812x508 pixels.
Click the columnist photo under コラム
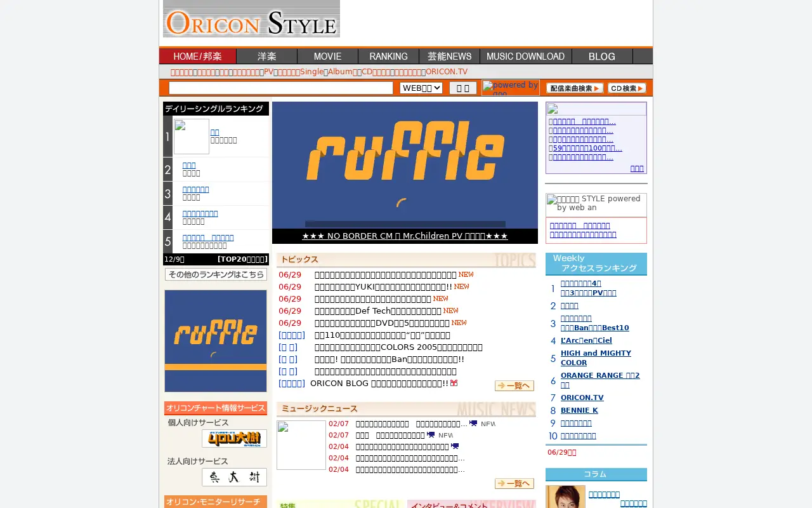tap(566, 497)
